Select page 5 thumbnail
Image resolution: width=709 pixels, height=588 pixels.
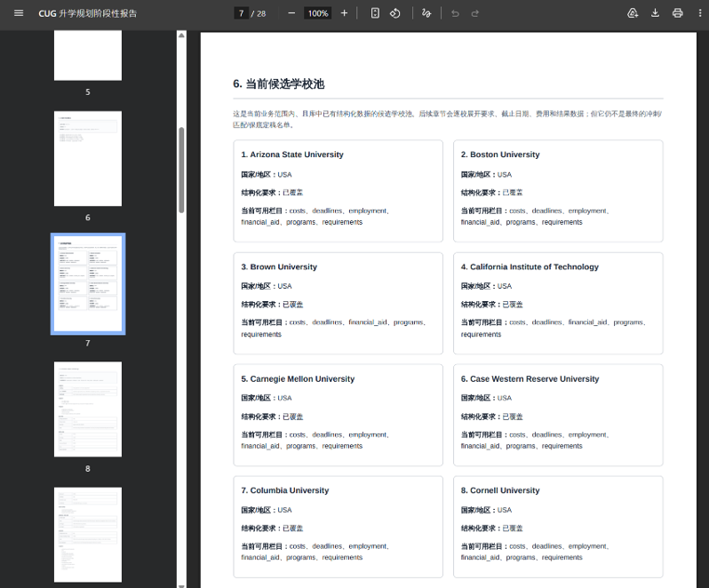(88, 55)
